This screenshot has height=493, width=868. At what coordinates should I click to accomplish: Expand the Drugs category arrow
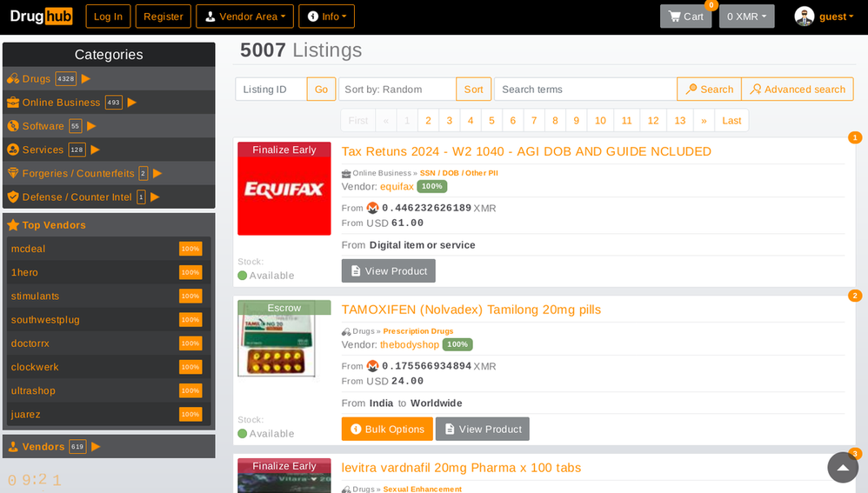(x=86, y=79)
